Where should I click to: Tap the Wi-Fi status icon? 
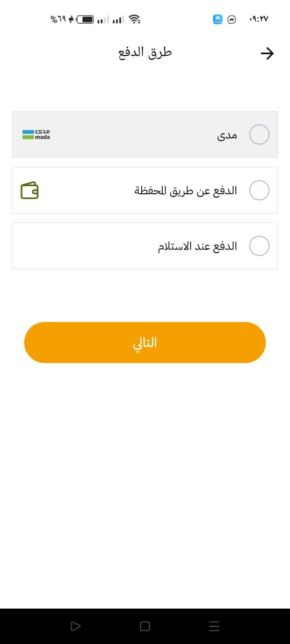point(135,19)
